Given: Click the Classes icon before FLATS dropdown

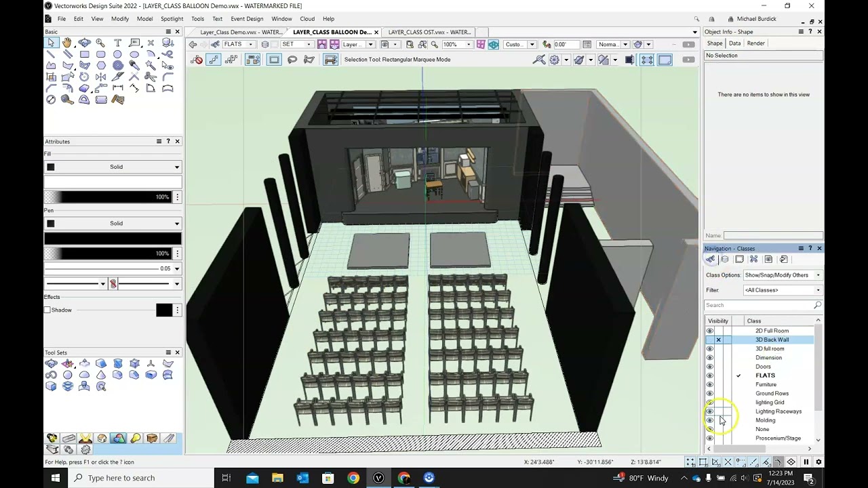Looking at the screenshot, I should [x=214, y=44].
